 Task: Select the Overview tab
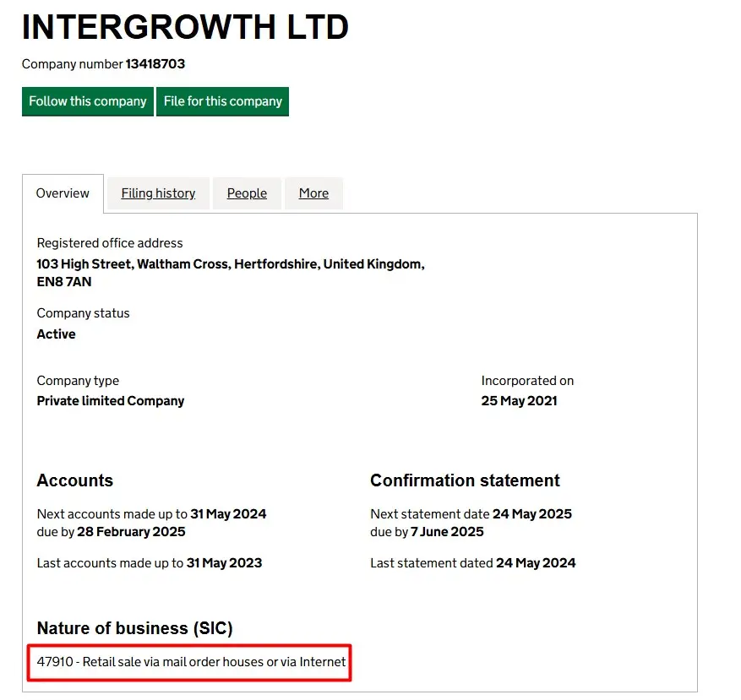(x=63, y=193)
